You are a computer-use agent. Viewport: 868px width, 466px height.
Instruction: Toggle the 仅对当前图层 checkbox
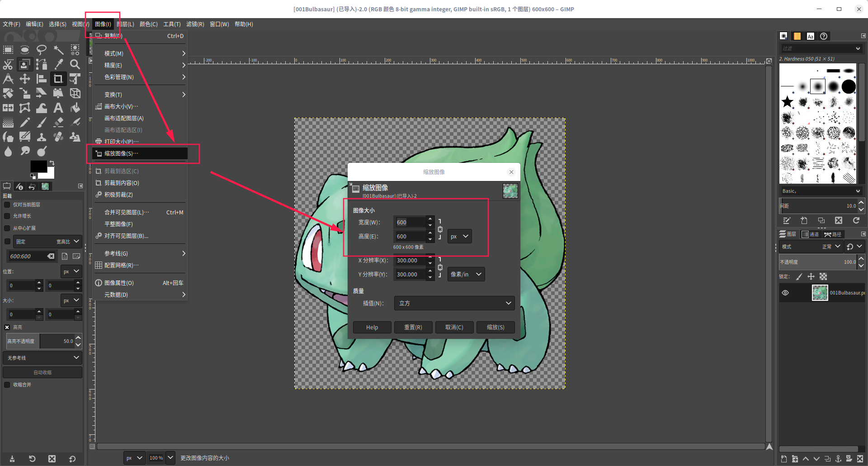tap(7, 204)
